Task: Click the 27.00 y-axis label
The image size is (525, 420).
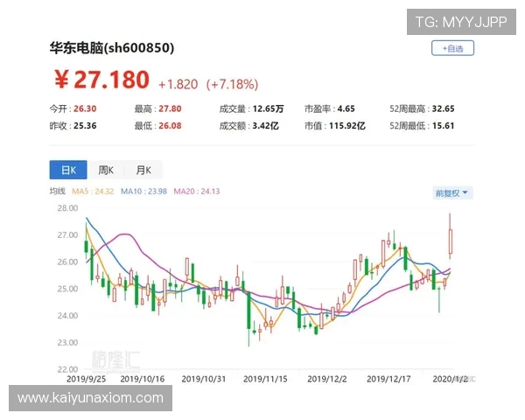Action: [x=67, y=234]
